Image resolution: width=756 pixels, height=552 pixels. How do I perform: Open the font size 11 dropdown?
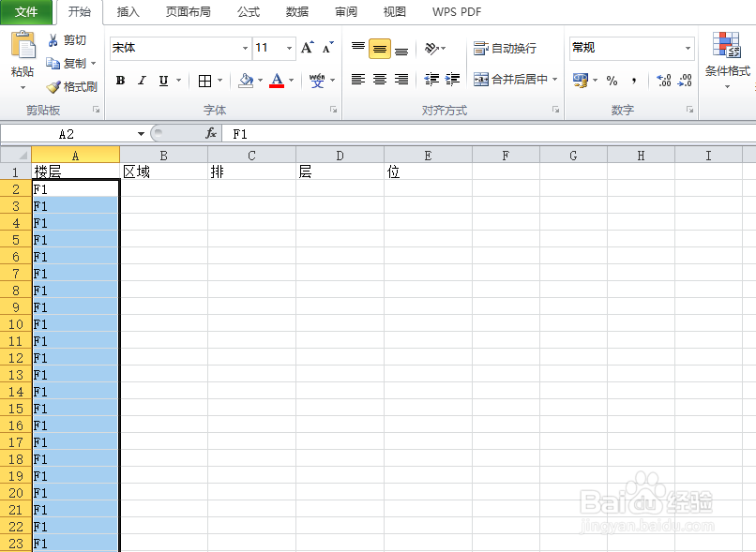pyautogui.click(x=289, y=48)
